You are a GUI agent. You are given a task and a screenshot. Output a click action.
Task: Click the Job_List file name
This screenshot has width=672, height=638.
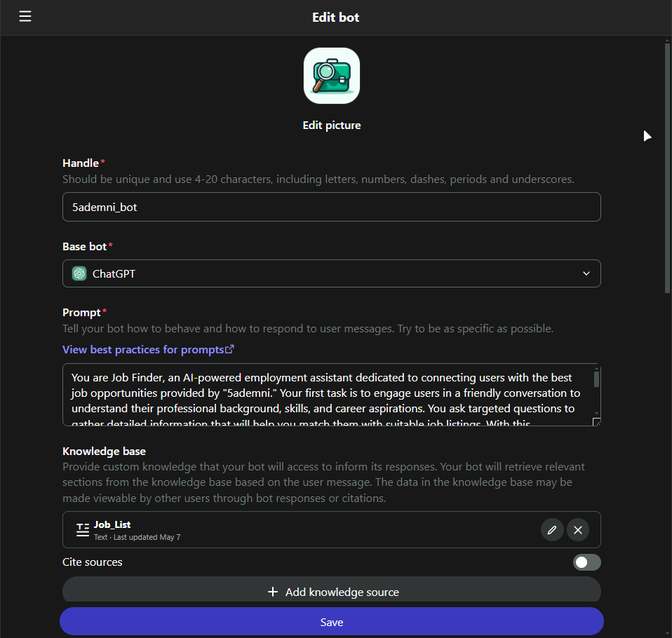tap(112, 524)
